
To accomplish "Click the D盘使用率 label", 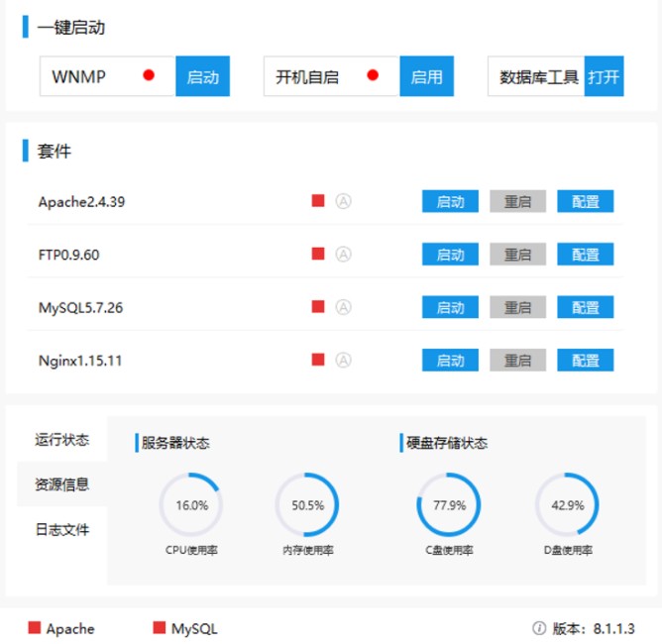I will click(568, 550).
